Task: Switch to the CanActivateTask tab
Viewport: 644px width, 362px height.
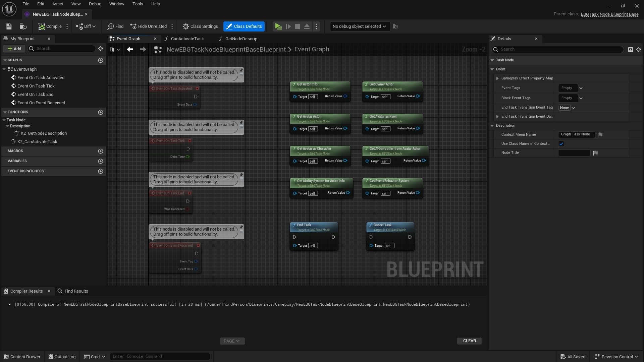Action: (187, 39)
